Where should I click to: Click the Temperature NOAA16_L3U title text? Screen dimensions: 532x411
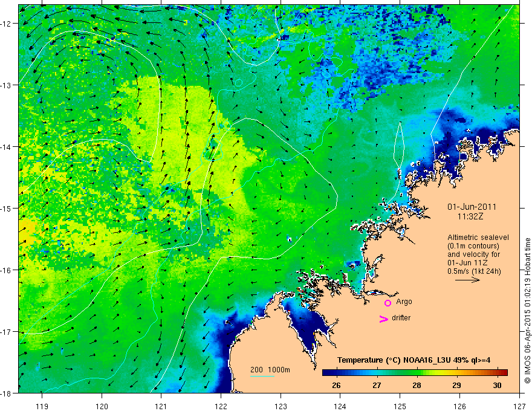[414, 360]
